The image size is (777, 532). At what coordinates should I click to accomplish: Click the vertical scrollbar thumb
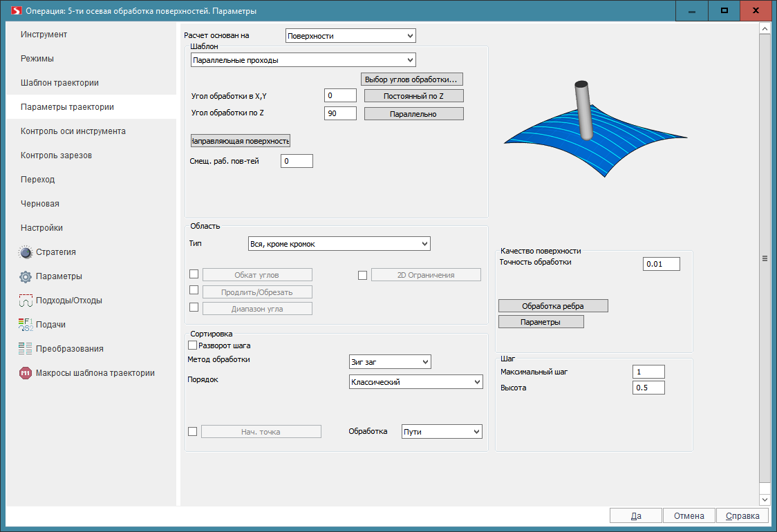pos(765,258)
